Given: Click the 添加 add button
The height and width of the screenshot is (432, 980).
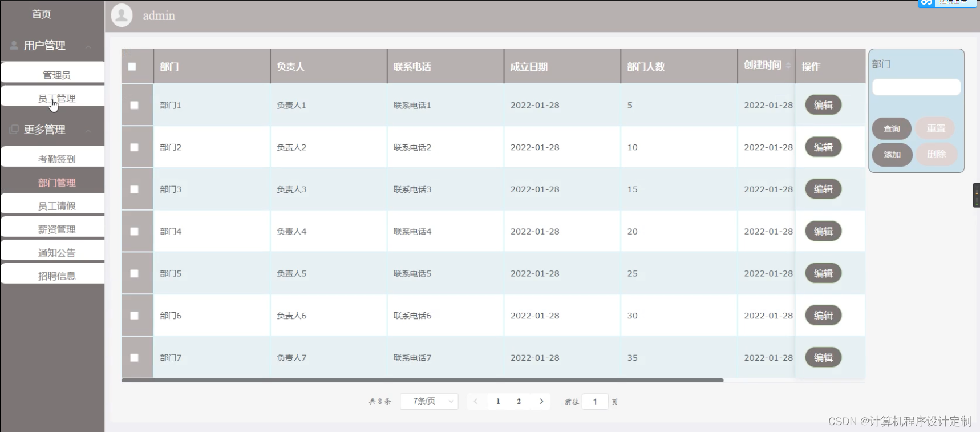Looking at the screenshot, I should [x=892, y=155].
